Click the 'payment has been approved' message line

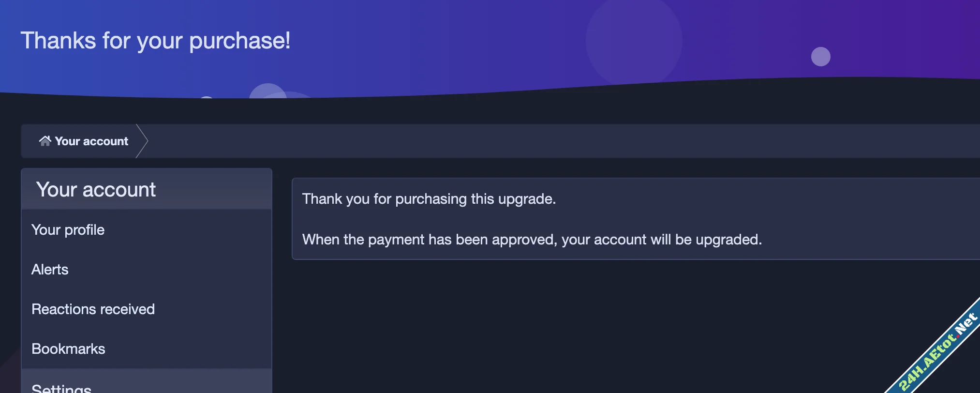[x=532, y=240]
